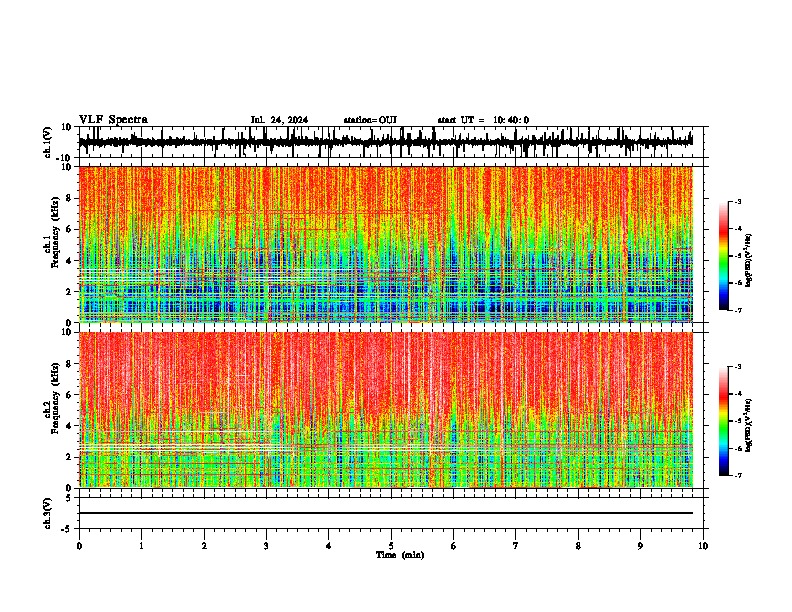The image size is (792, 612).
Task: Click the ch.2 spectrogram '4' kHz tick label
Action: [69, 426]
